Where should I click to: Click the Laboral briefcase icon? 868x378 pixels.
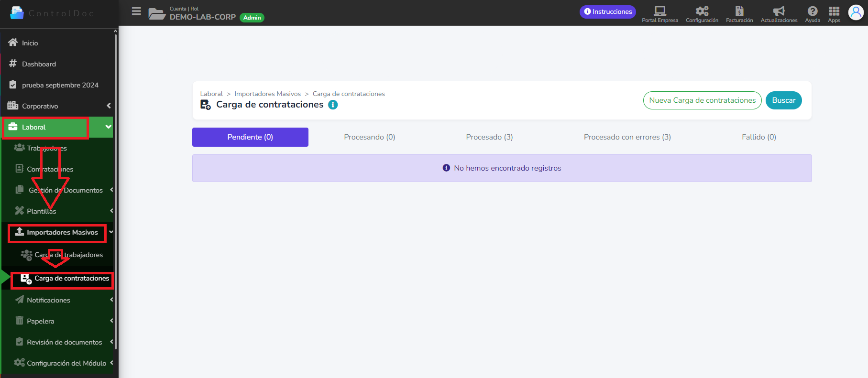coord(13,127)
